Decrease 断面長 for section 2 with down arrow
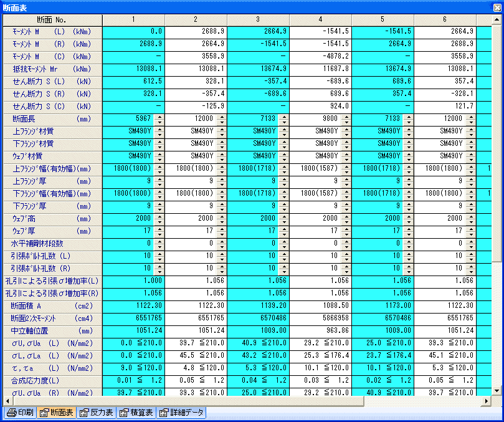The height and width of the screenshot is (422, 504). pyautogui.click(x=221, y=123)
